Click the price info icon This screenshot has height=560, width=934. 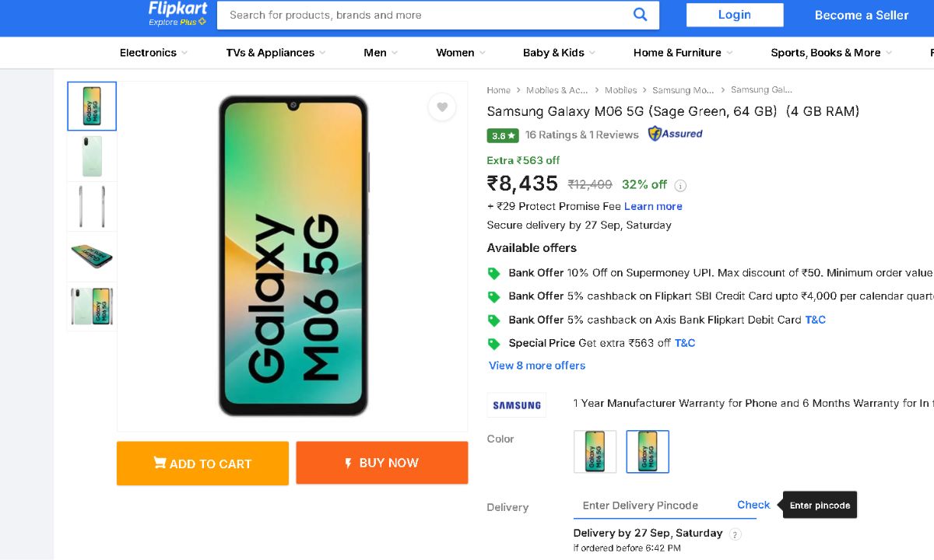680,186
